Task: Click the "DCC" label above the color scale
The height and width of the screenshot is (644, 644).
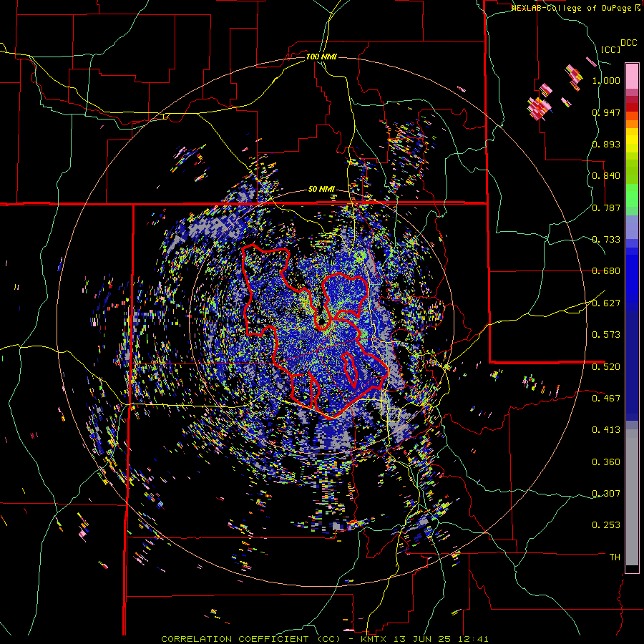Action: coord(628,43)
